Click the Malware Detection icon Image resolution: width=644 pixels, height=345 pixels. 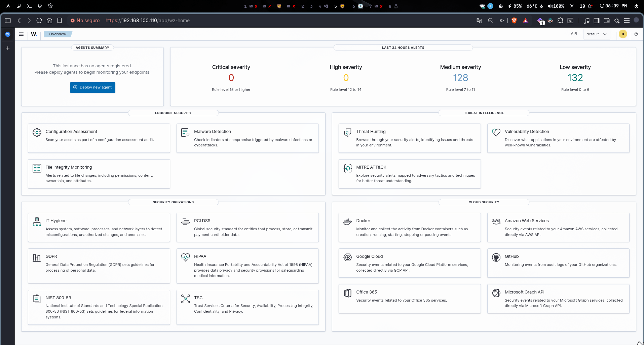[x=185, y=133]
